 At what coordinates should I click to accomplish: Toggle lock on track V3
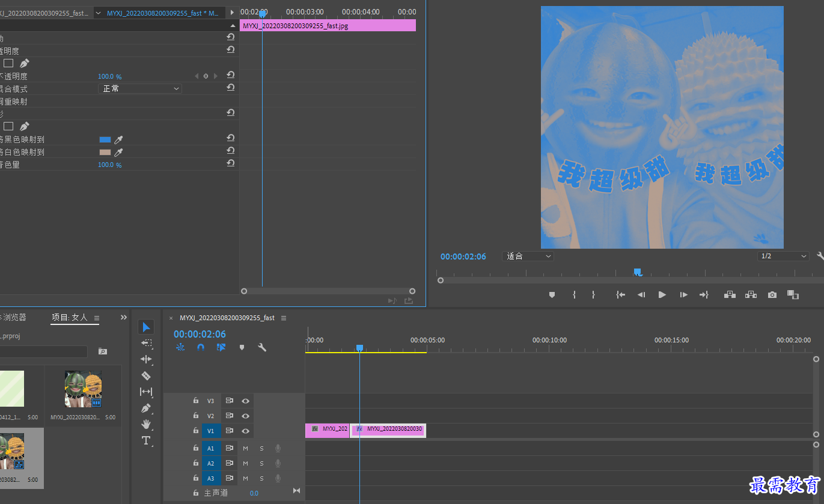point(196,401)
